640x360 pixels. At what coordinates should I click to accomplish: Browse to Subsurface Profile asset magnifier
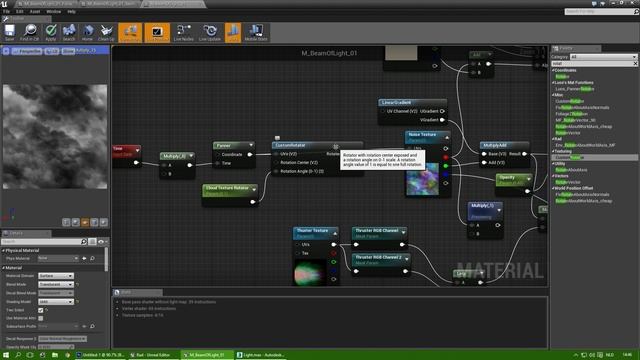92,327
